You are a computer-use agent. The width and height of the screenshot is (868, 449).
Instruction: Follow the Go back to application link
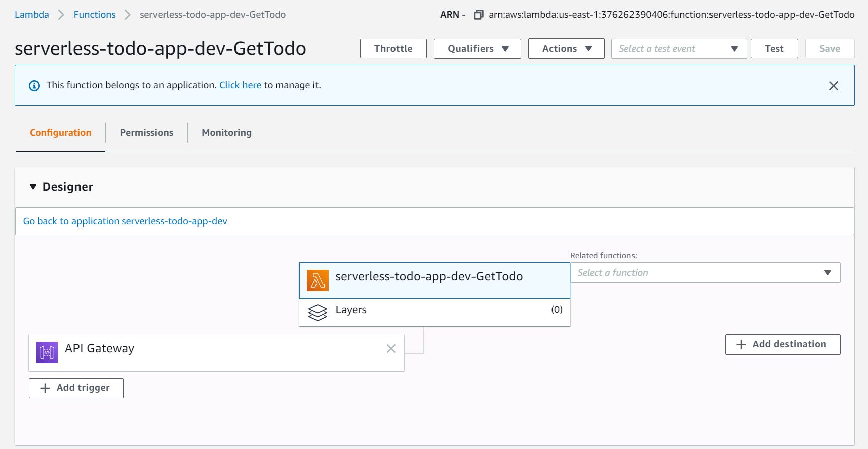(x=125, y=221)
